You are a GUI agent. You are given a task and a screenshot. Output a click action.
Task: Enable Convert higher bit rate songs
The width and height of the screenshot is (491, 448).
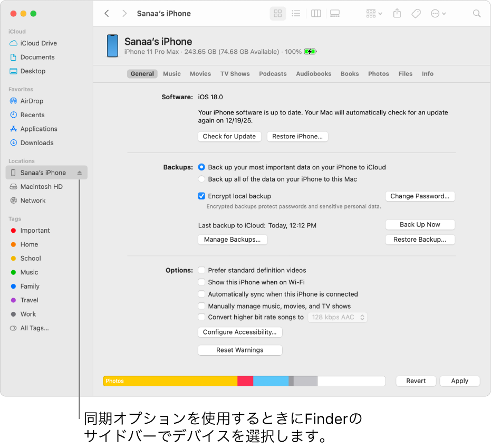coord(201,317)
